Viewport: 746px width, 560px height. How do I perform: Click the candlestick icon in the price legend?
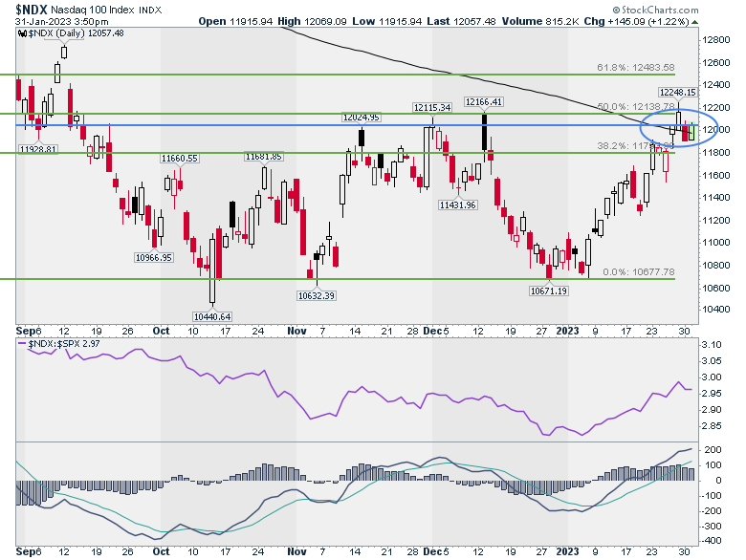click(x=22, y=33)
